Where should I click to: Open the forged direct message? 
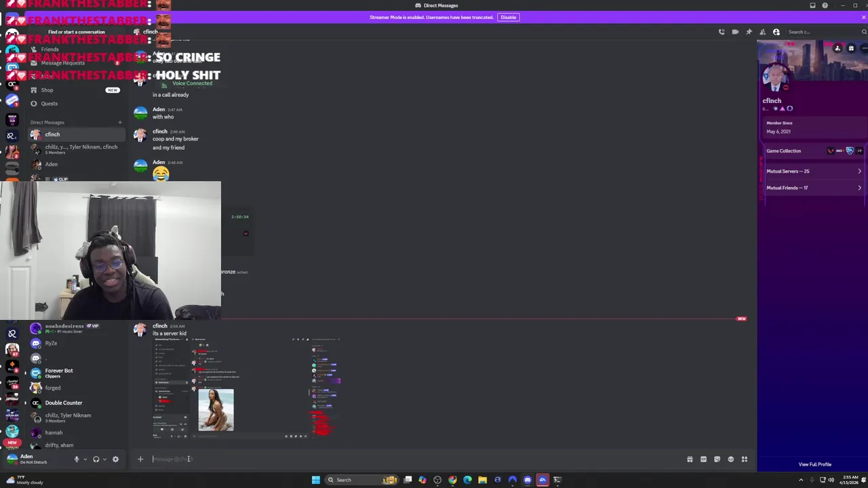76,388
